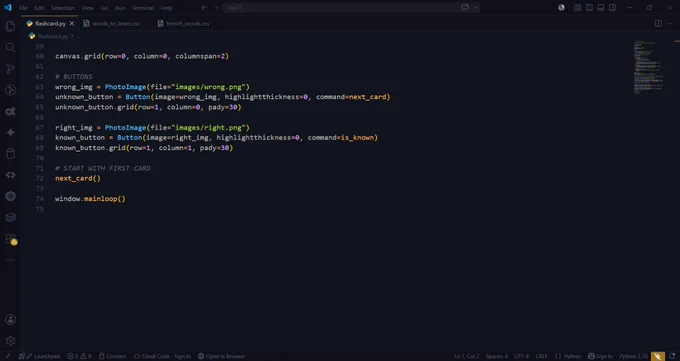The image size is (680, 361).
Task: Click Sign In in the status bar
Action: pyautogui.click(x=600, y=356)
